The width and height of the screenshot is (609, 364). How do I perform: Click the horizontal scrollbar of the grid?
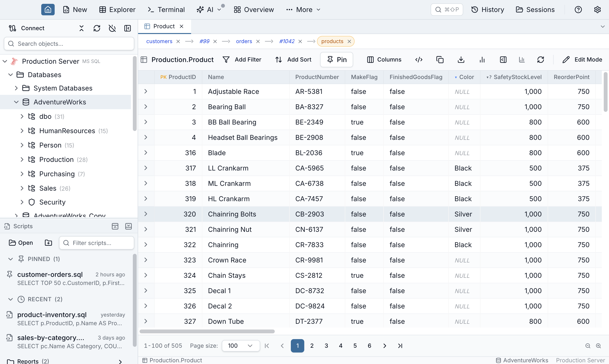207,331
